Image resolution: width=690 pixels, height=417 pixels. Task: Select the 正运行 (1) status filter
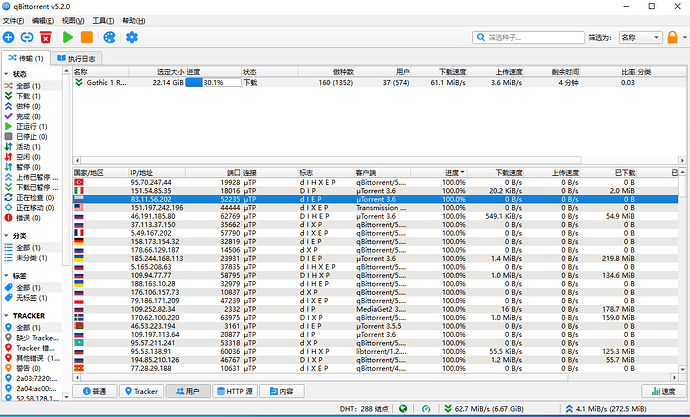32,126
